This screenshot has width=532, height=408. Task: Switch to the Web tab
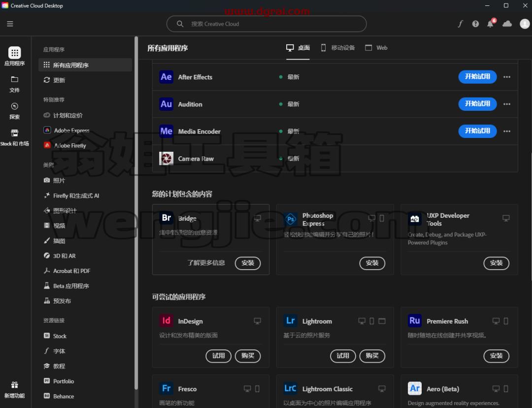(376, 48)
